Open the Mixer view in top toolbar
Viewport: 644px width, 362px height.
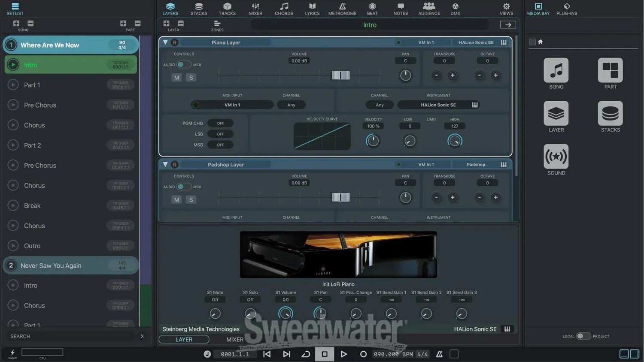point(255,9)
